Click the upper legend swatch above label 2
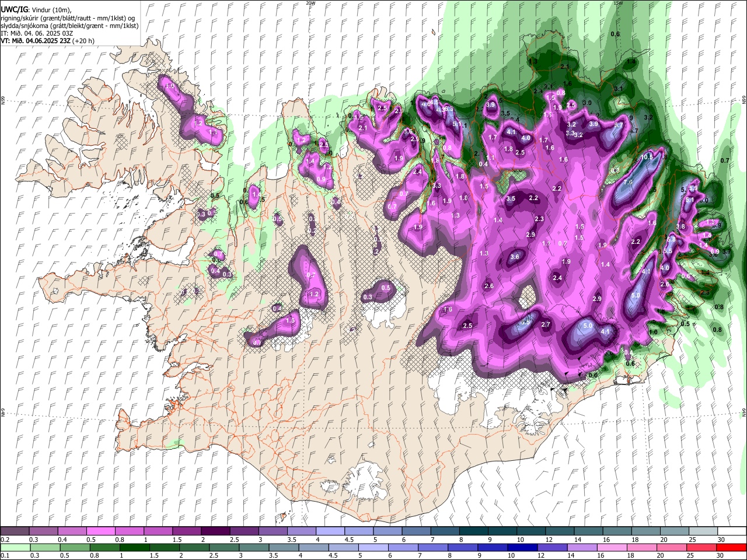747x560 pixels. pos(215,531)
